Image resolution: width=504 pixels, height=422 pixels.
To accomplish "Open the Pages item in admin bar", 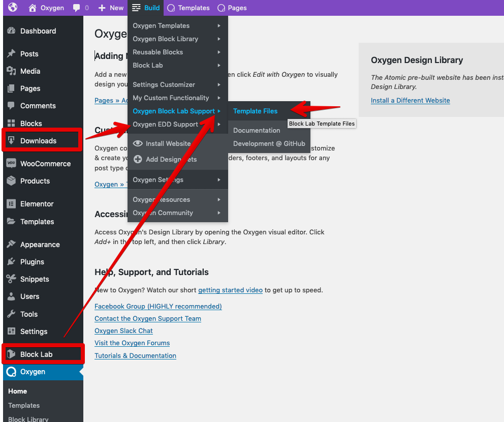I will (232, 8).
